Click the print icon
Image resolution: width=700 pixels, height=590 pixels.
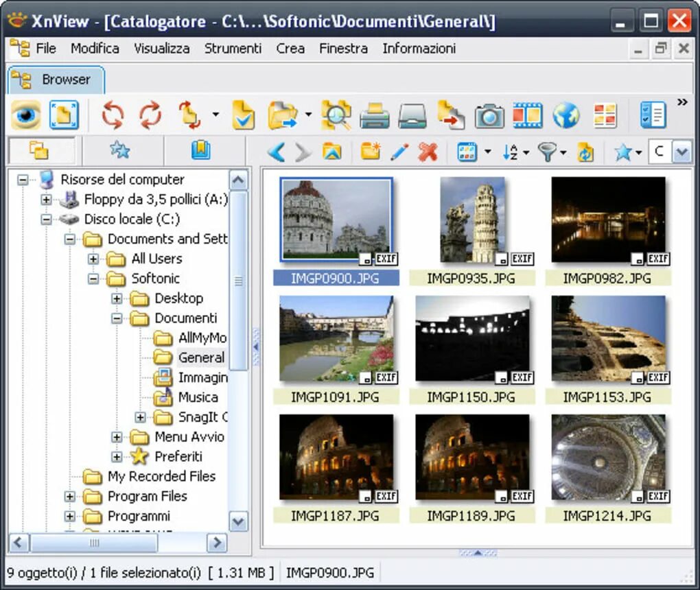click(375, 115)
